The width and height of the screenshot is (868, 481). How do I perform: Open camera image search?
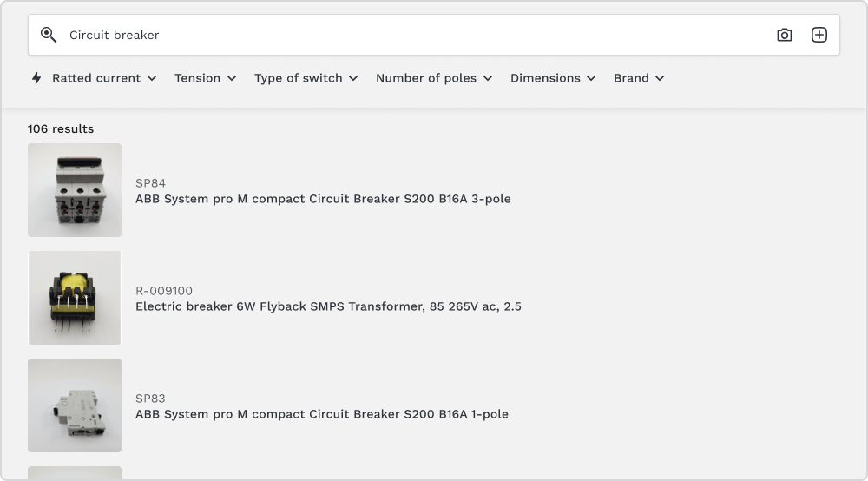pyautogui.click(x=785, y=35)
